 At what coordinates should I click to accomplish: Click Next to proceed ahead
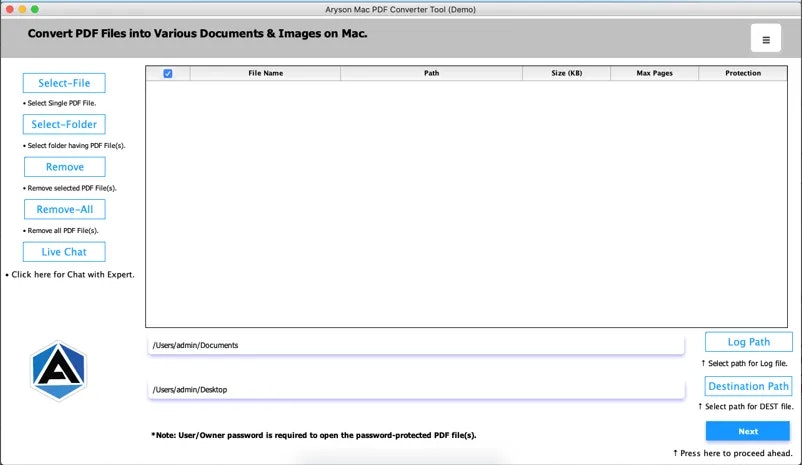748,431
